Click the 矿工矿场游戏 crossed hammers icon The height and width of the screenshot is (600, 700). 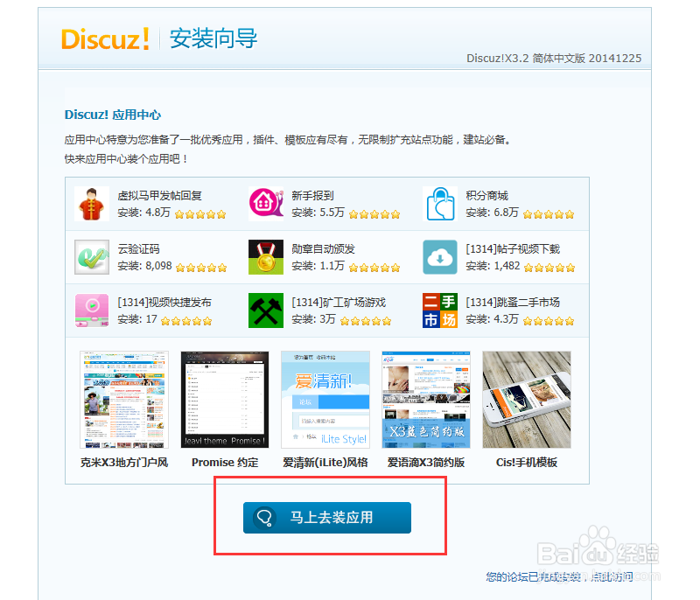266,310
